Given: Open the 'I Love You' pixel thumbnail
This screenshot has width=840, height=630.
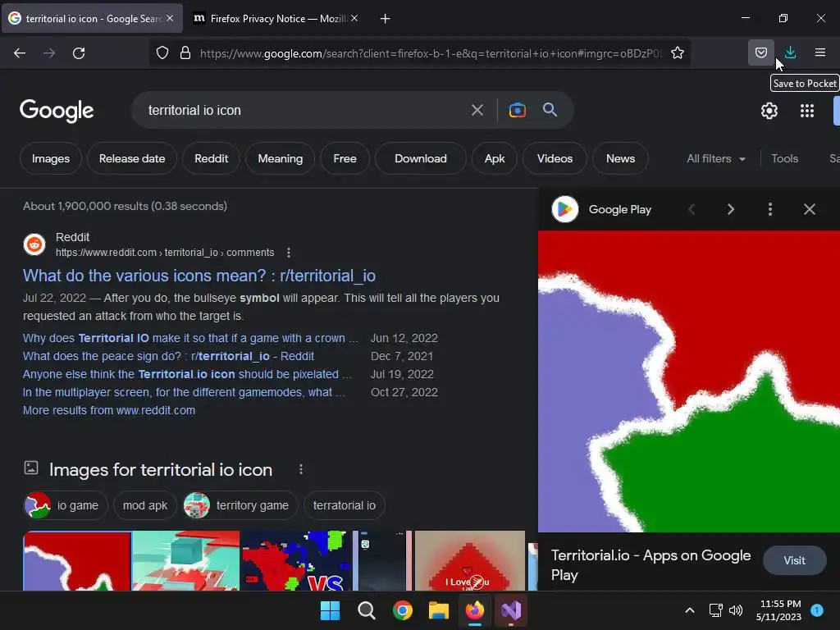Looking at the screenshot, I should pyautogui.click(x=470, y=560).
